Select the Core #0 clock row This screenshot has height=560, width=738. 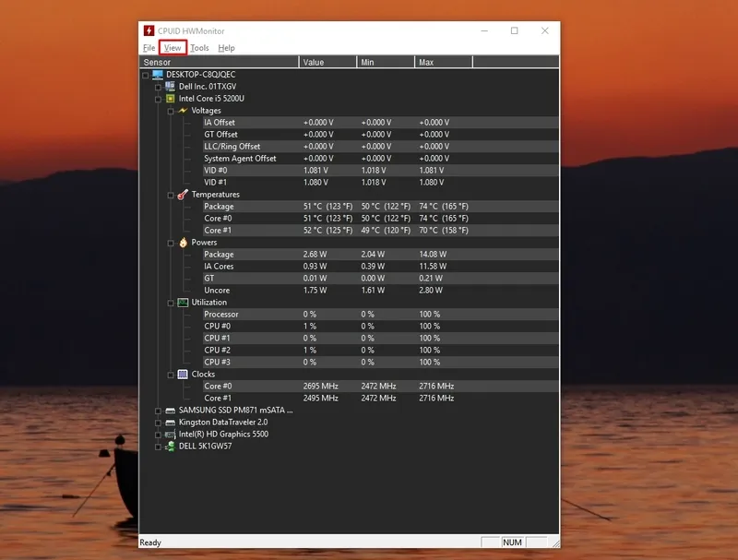380,387
